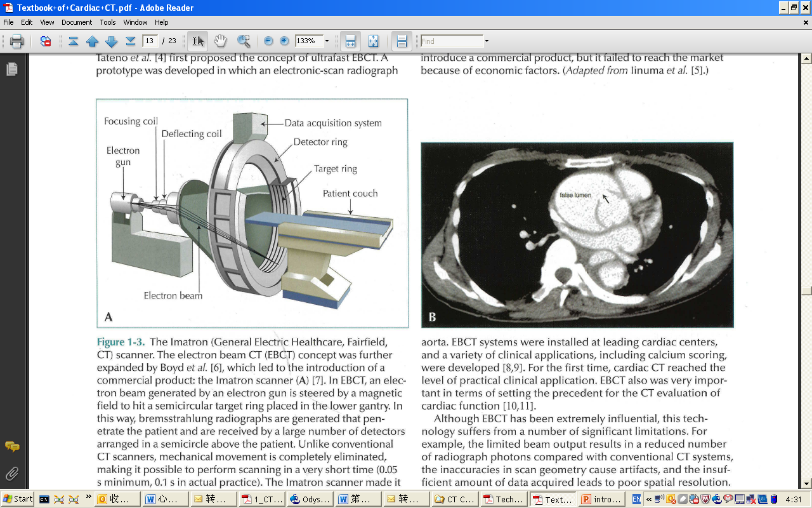Click the Windows Start button
This screenshot has height=508, width=812.
(18, 499)
